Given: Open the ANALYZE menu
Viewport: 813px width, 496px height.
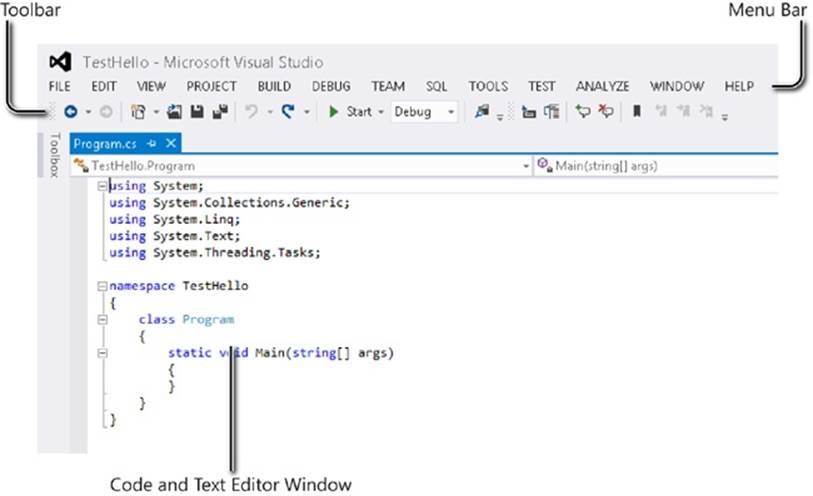Looking at the screenshot, I should point(602,86).
